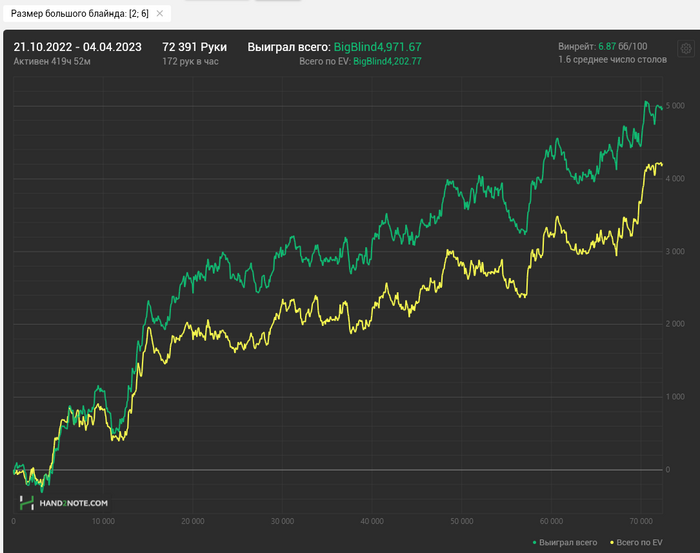Click the date range 21.10.2022 - 04.04.2023
Screen dimensions: 700x553
(x=77, y=47)
